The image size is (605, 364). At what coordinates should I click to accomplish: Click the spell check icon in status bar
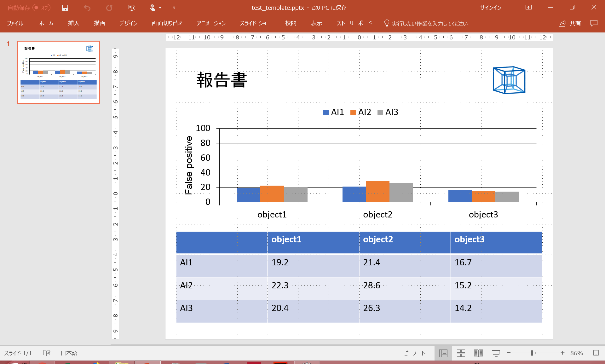[x=47, y=353]
